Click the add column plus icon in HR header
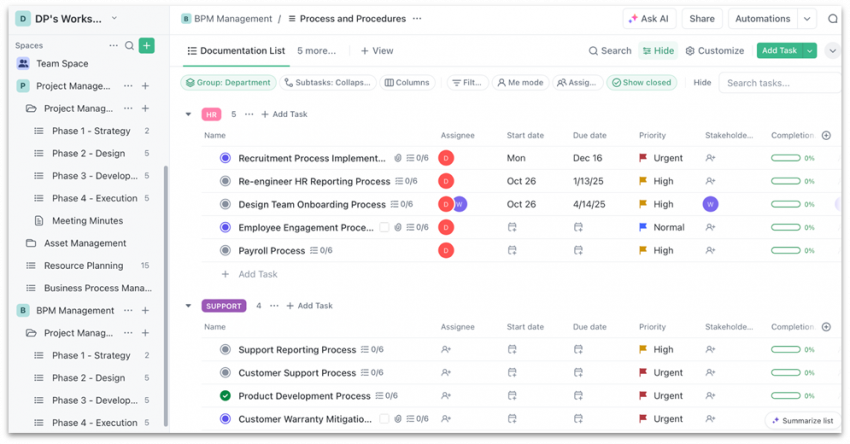The width and height of the screenshot is (850, 444). click(826, 135)
